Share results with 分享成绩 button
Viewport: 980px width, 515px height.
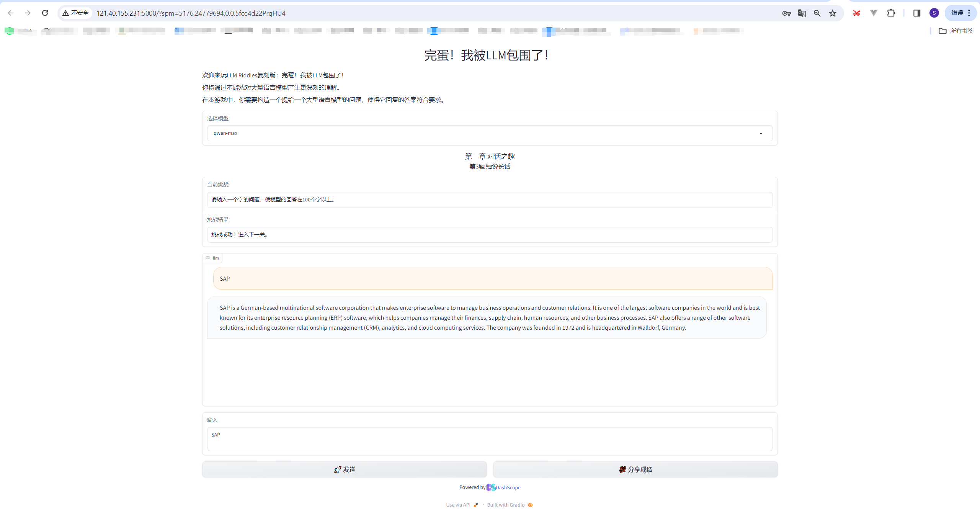[635, 469]
